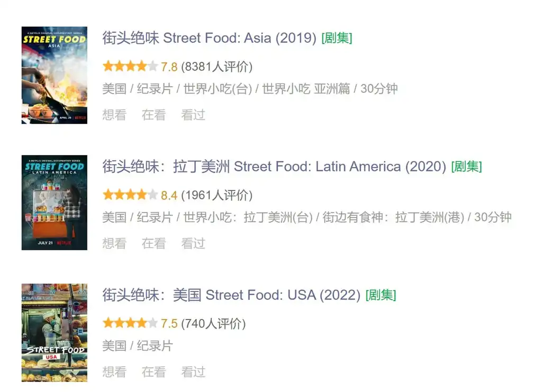The width and height of the screenshot is (542, 392).
Task: Open the Street Food: USA (2022) title link
Action: [231, 295]
